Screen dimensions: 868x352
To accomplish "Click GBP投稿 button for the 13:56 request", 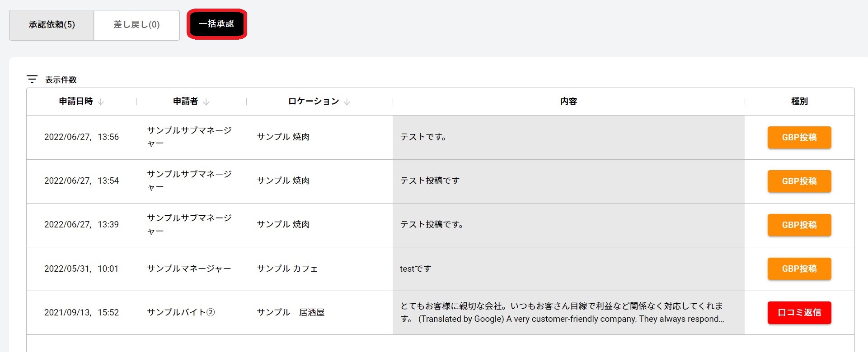I will pos(799,138).
